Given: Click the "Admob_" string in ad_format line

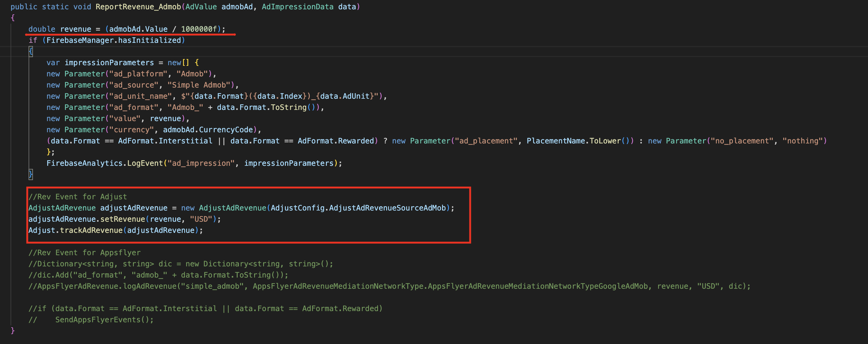Looking at the screenshot, I should (x=185, y=107).
